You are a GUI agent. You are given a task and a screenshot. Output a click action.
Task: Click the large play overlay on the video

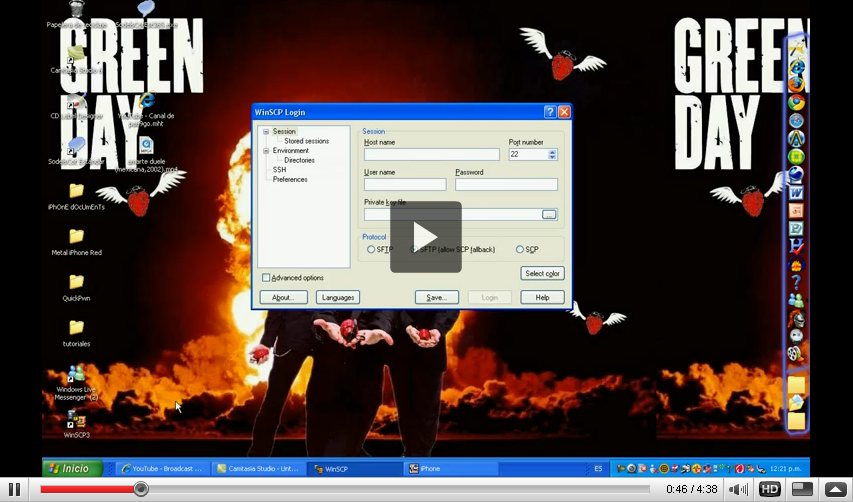[x=425, y=237]
